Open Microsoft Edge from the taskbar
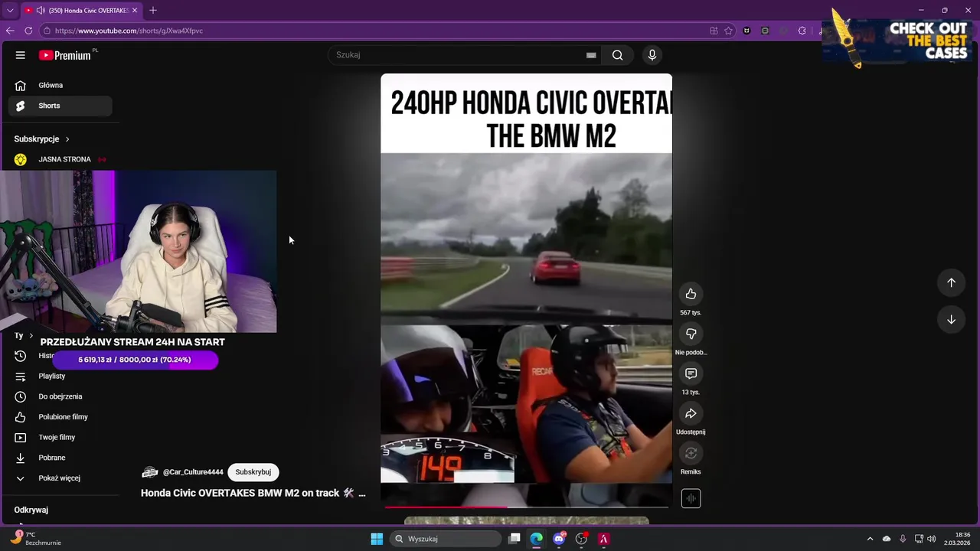The width and height of the screenshot is (980, 551). [x=537, y=539]
